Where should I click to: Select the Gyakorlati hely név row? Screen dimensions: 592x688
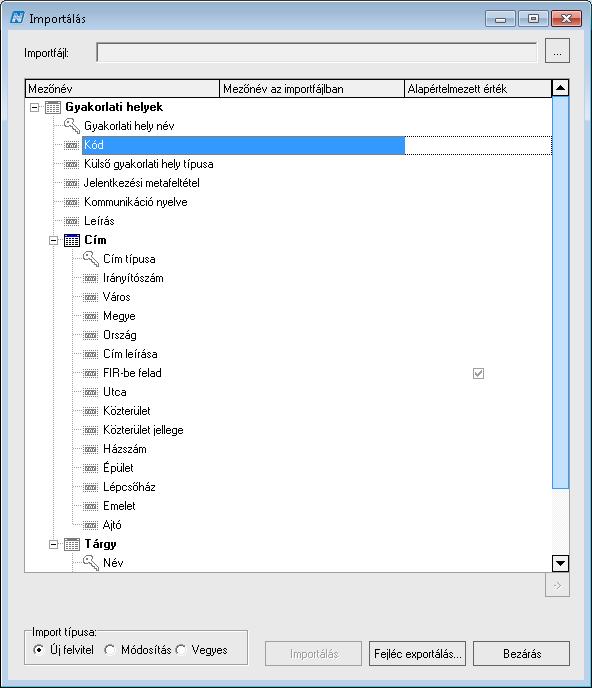tap(288, 126)
